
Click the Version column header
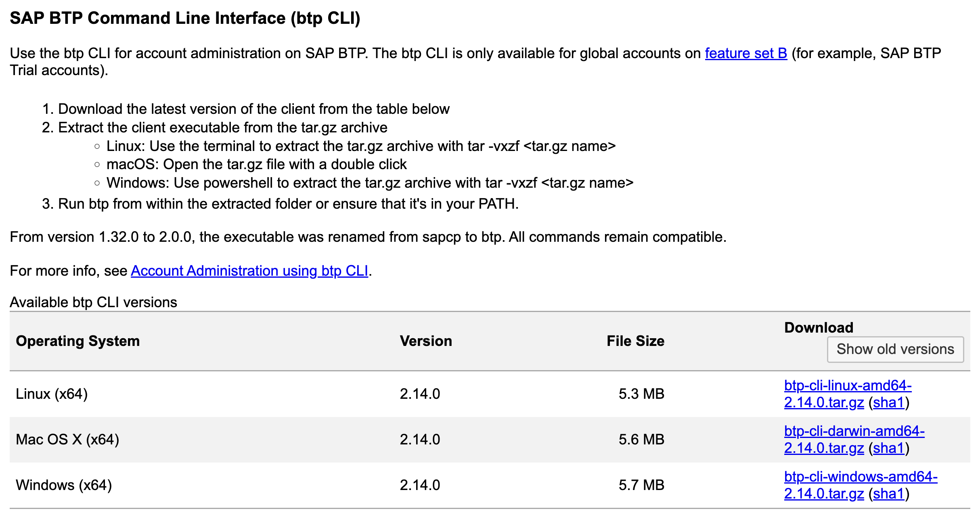click(426, 341)
